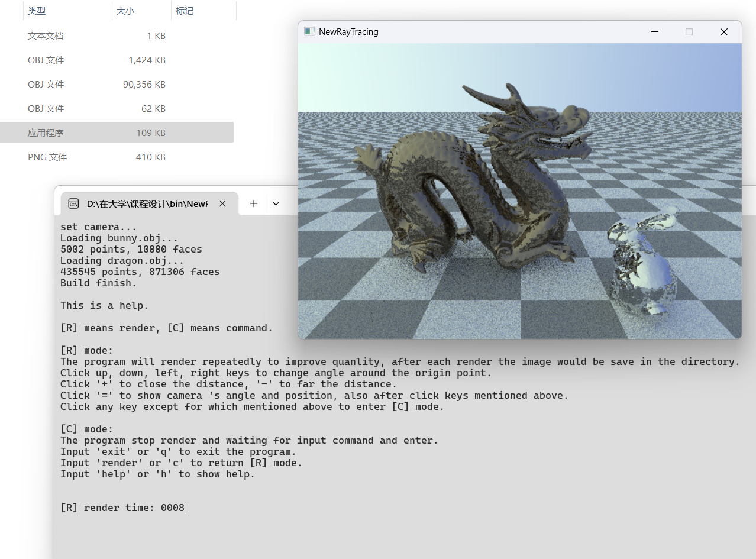Image resolution: width=756 pixels, height=559 pixels.
Task: Click the NewRayTracing title bar text
Action: pyautogui.click(x=348, y=32)
